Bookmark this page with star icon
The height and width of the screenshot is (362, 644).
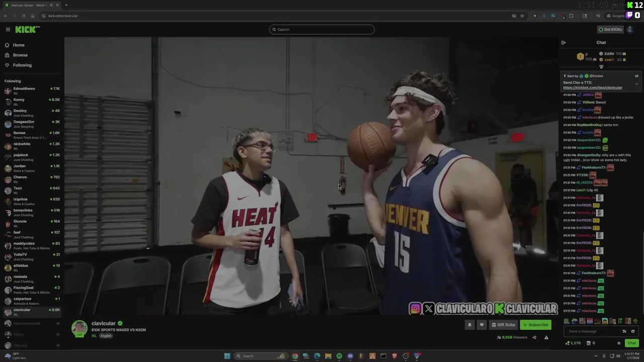(x=522, y=16)
